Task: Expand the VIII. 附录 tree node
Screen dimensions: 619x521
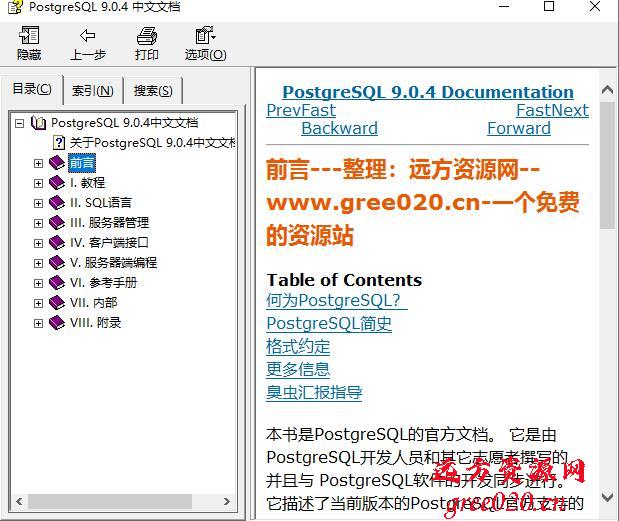Action: (x=38, y=323)
